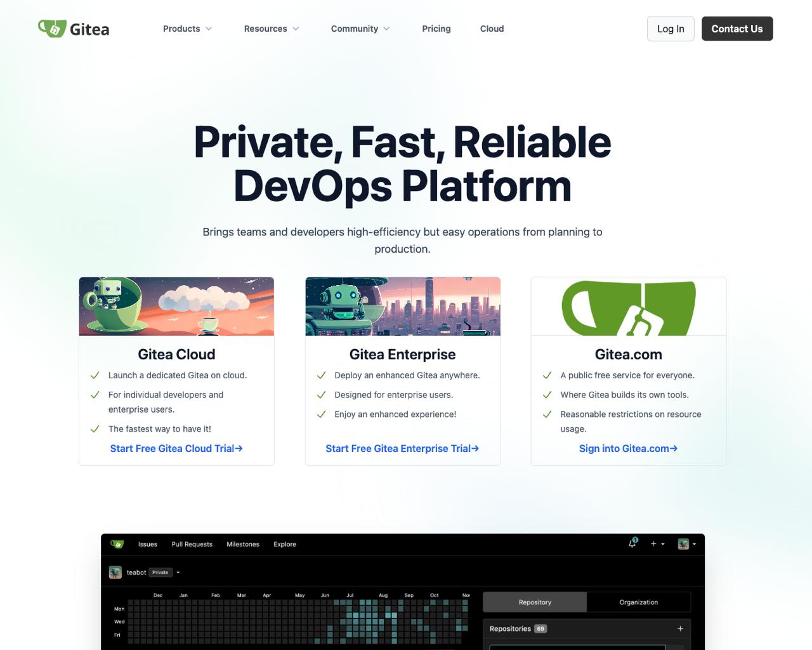Click checkmark beside 'Launch a dedicated Gitea on cloud'
This screenshot has width=812, height=650.
coord(95,375)
